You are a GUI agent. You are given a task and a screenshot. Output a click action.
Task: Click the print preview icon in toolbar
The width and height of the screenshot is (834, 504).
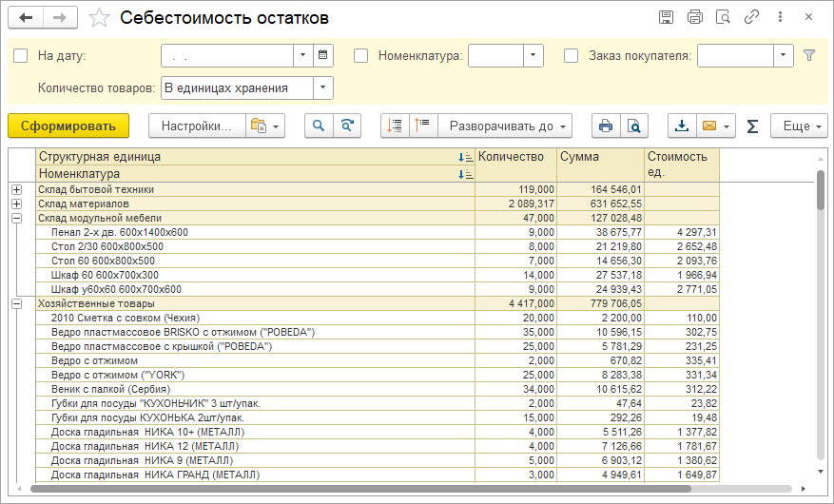[x=633, y=126]
